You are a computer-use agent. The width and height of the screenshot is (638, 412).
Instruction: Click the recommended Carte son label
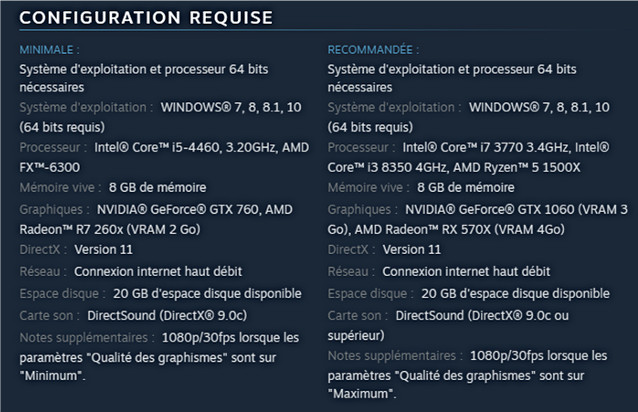point(358,314)
